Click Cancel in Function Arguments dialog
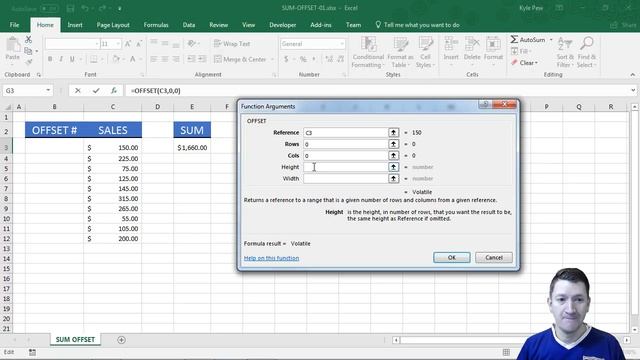 pyautogui.click(x=493, y=258)
